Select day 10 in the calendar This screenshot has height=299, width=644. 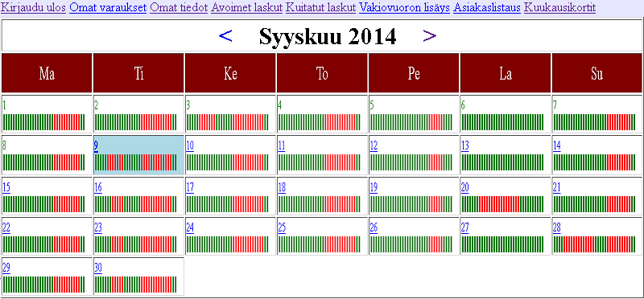pos(190,146)
